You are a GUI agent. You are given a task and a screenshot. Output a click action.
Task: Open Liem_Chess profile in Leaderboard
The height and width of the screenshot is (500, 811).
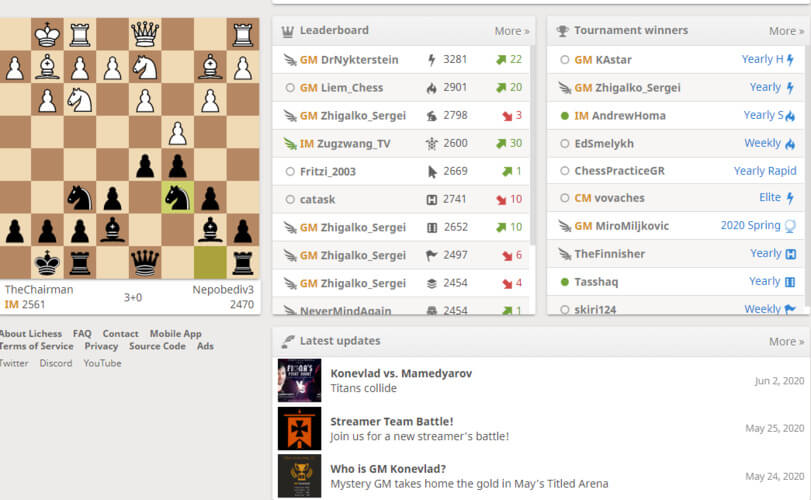pos(341,87)
